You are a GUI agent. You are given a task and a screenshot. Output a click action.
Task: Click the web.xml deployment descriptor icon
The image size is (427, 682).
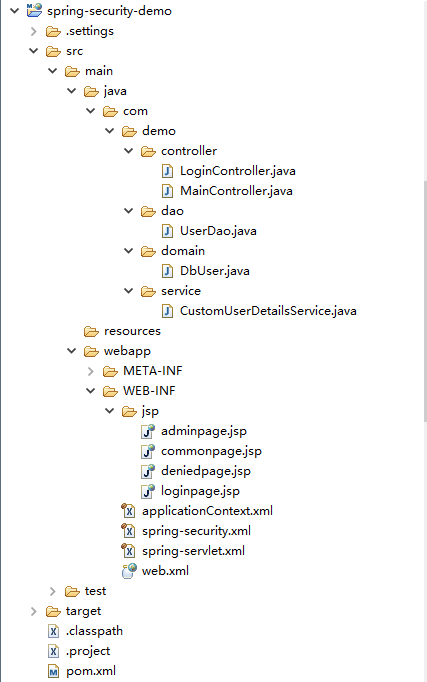129,571
